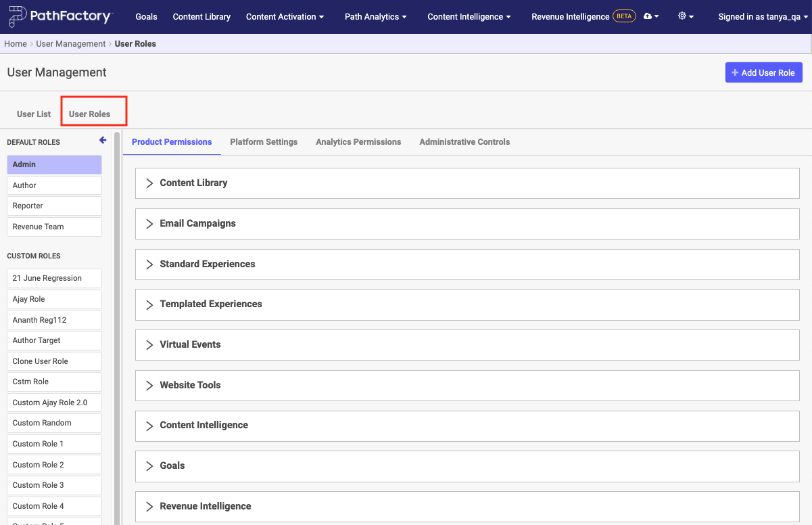Open the Content Intelligence dropdown
Viewport: 812px width, 525px height.
click(469, 16)
